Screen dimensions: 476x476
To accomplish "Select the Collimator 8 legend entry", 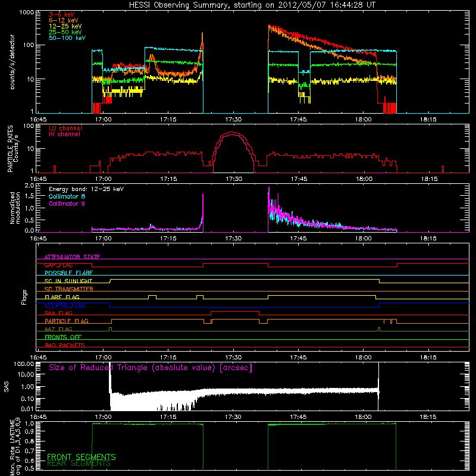I will coord(67,196).
